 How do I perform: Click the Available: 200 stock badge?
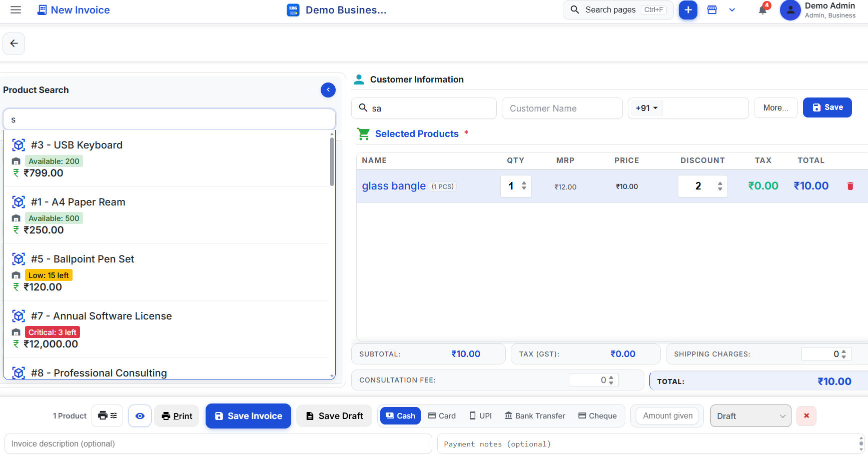tap(54, 161)
